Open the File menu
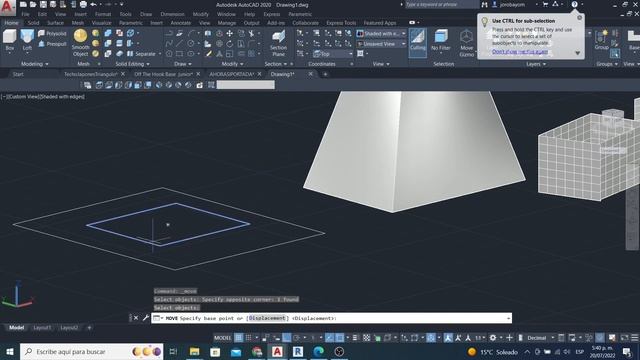Screen dimensions: 640x360 click(x=25, y=14)
